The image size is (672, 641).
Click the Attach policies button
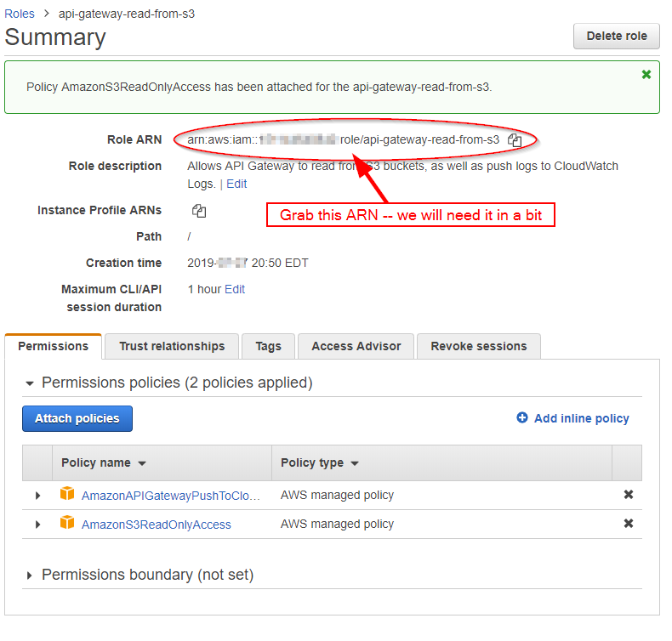[x=77, y=418]
